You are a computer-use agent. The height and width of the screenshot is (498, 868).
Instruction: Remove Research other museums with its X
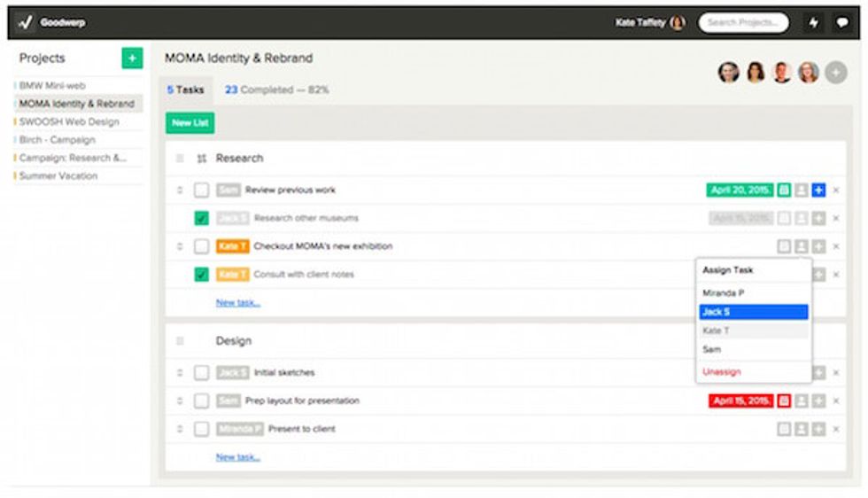[x=836, y=218]
